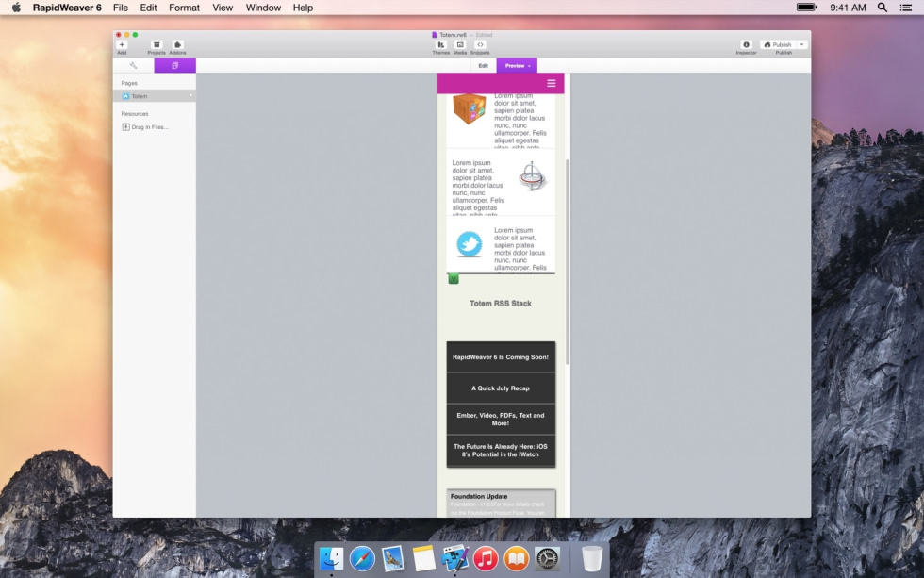Click the gyroscope image in preview
924x578 pixels.
[532, 176]
